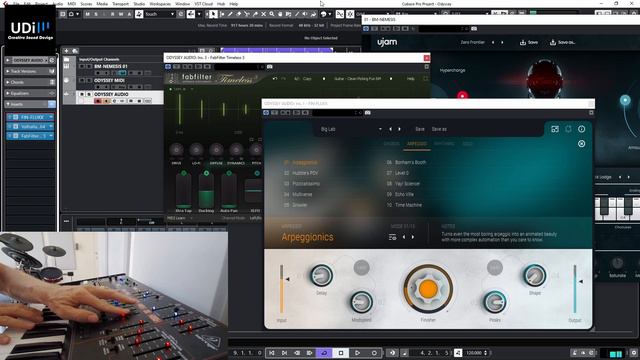Click Save as in the Finisher preset bar
Image resolution: width=640 pixels, height=360 pixels.
pos(439,129)
